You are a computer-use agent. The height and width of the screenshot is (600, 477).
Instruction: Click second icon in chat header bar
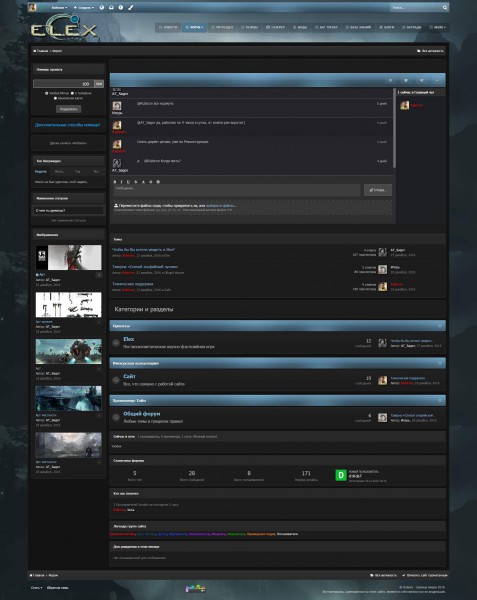tap(406, 80)
